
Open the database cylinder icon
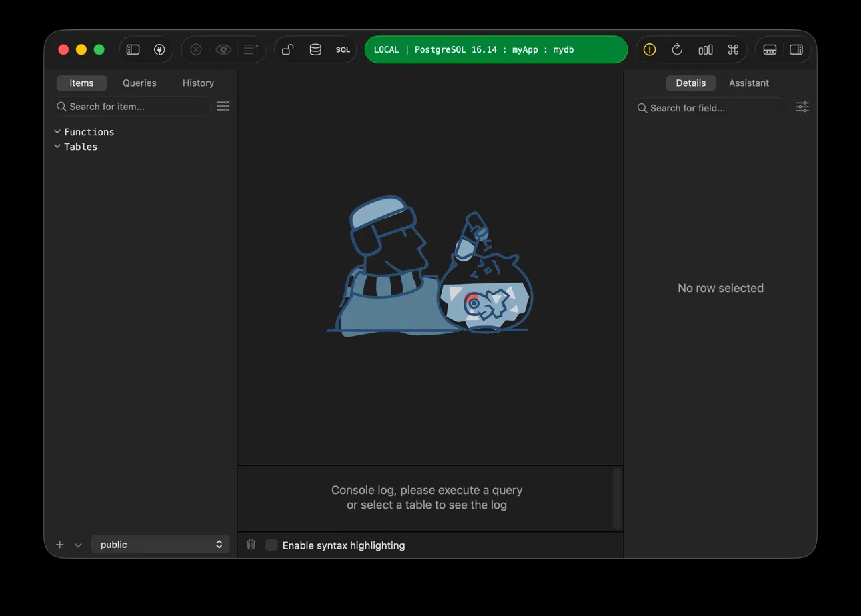click(x=315, y=49)
